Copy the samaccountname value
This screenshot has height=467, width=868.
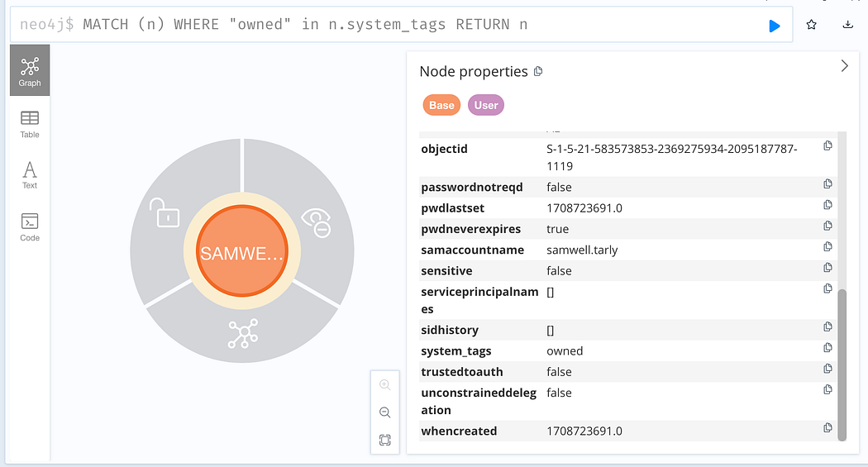pyautogui.click(x=827, y=246)
